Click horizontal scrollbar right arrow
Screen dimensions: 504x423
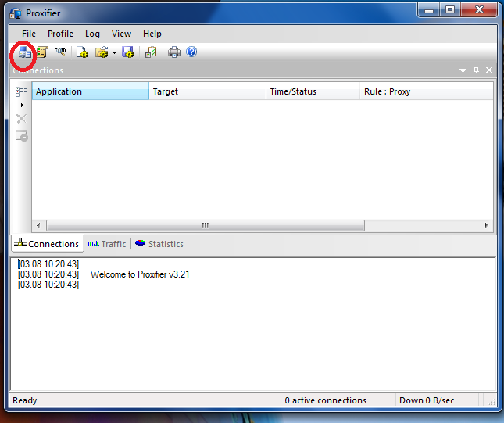pyautogui.click(x=486, y=225)
